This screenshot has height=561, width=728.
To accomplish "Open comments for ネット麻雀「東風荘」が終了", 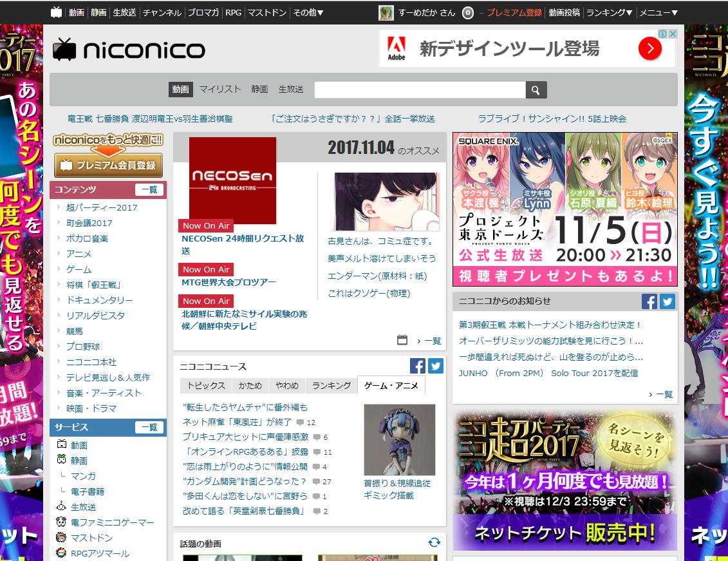I will coord(306,422).
